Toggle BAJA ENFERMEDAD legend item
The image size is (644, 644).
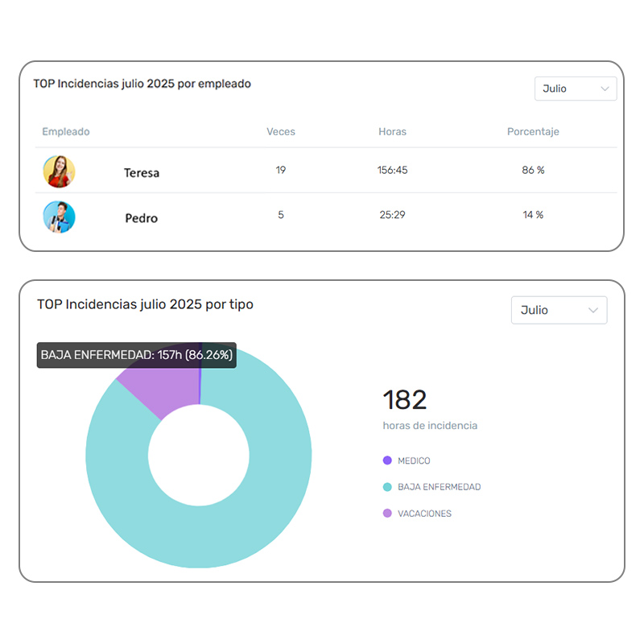click(439, 487)
